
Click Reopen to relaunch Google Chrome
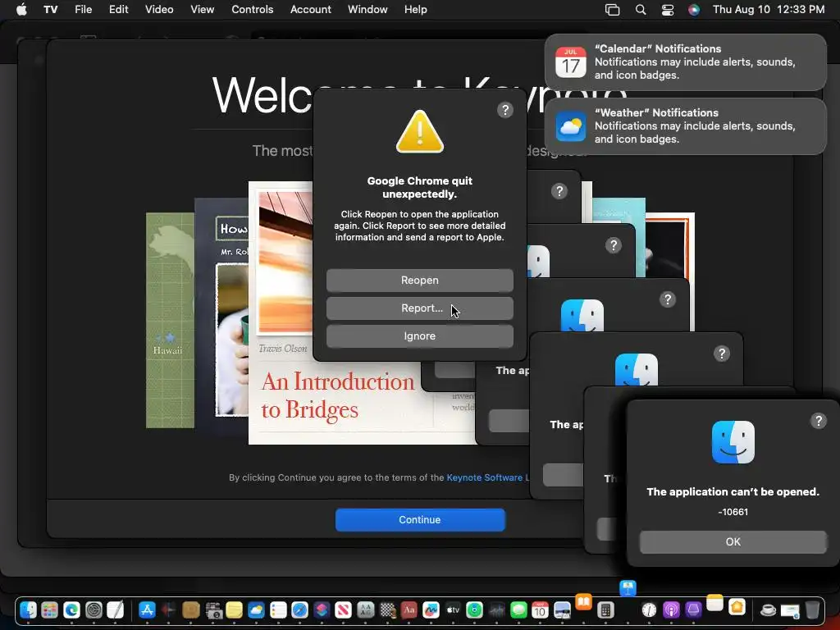(x=419, y=281)
